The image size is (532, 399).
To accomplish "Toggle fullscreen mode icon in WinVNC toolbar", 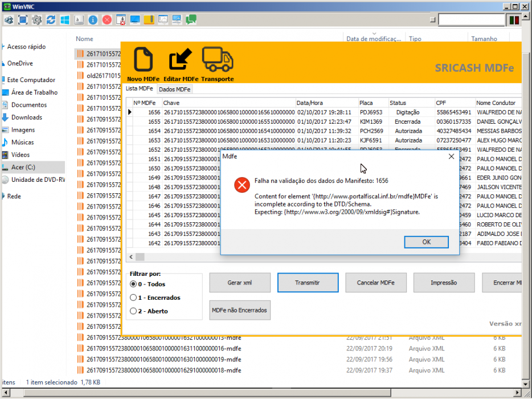I will (23, 20).
